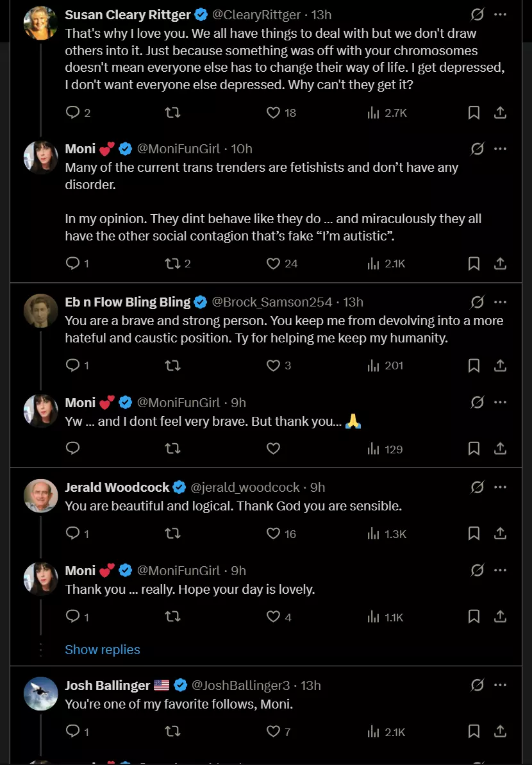Open Eb n Flow Bling Bling's avatar
Viewport: 532px width, 765px height.
(x=41, y=310)
